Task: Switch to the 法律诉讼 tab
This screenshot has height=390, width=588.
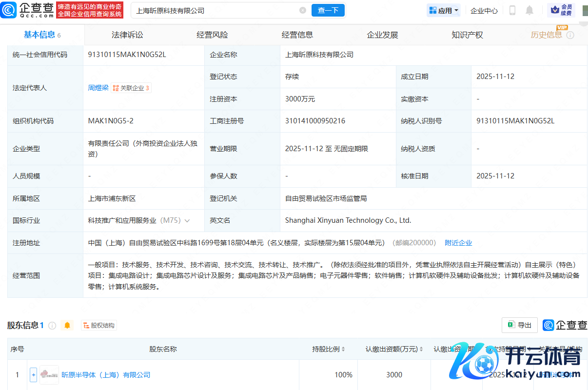Action: point(127,35)
